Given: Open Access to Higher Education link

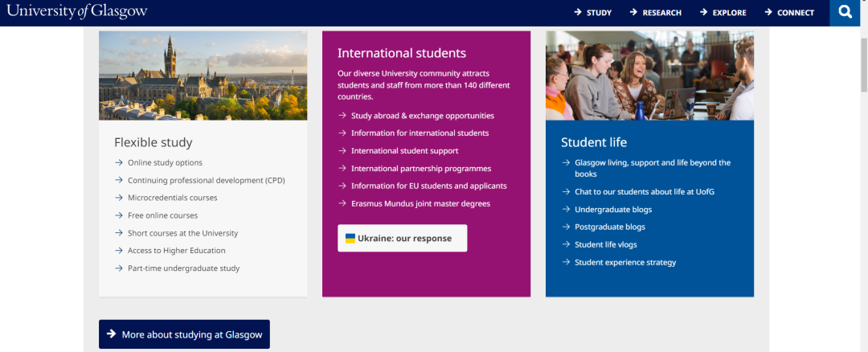Looking at the screenshot, I should 177,250.
